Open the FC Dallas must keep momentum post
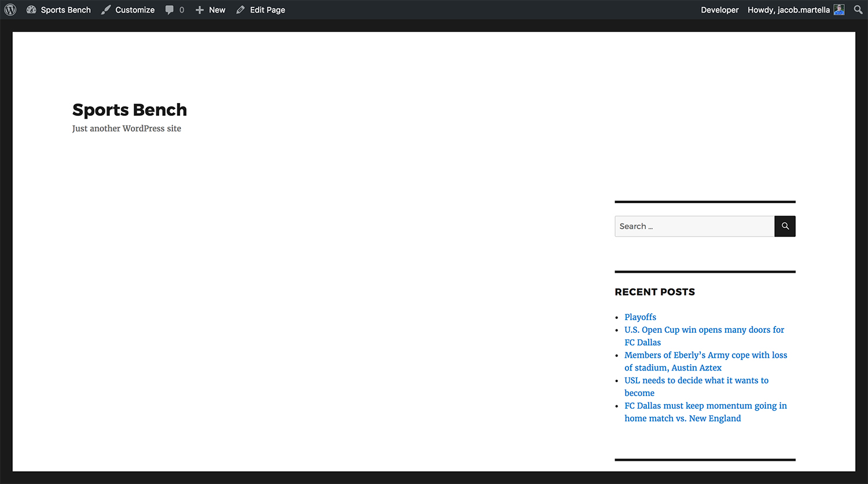This screenshot has width=868, height=484. (x=705, y=406)
